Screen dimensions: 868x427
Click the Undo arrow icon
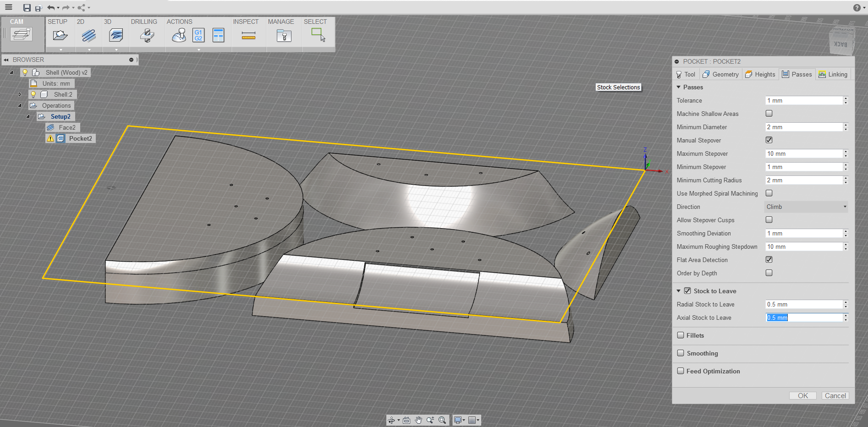point(51,8)
